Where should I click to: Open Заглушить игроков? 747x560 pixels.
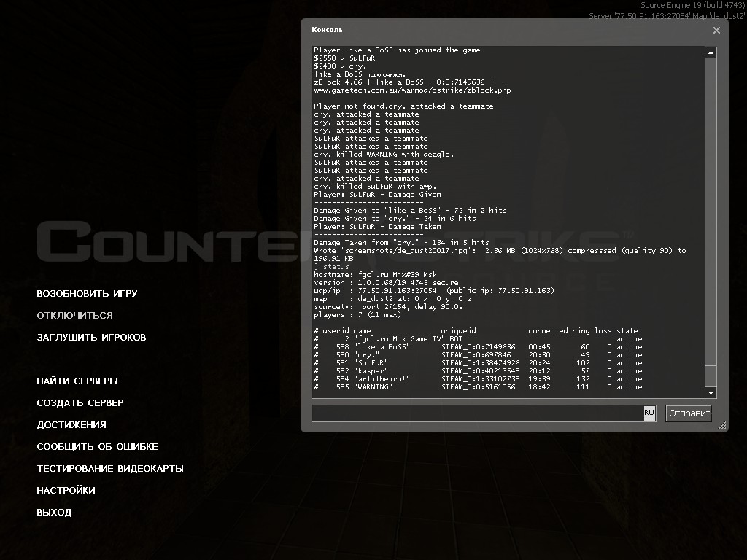91,337
